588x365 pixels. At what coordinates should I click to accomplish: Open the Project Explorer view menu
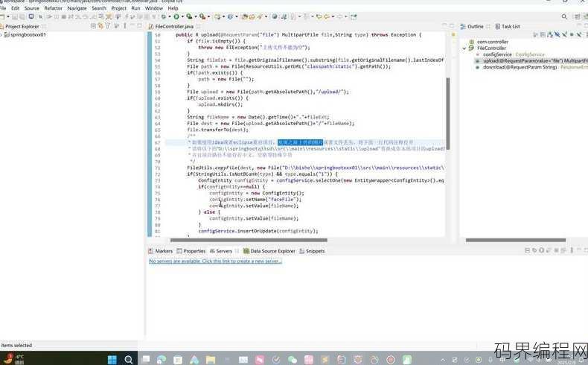click(125, 26)
